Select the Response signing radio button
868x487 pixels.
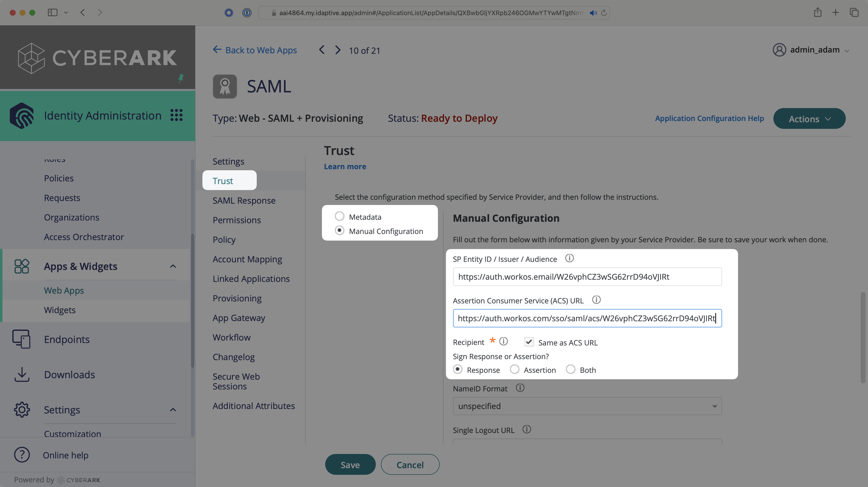point(457,370)
